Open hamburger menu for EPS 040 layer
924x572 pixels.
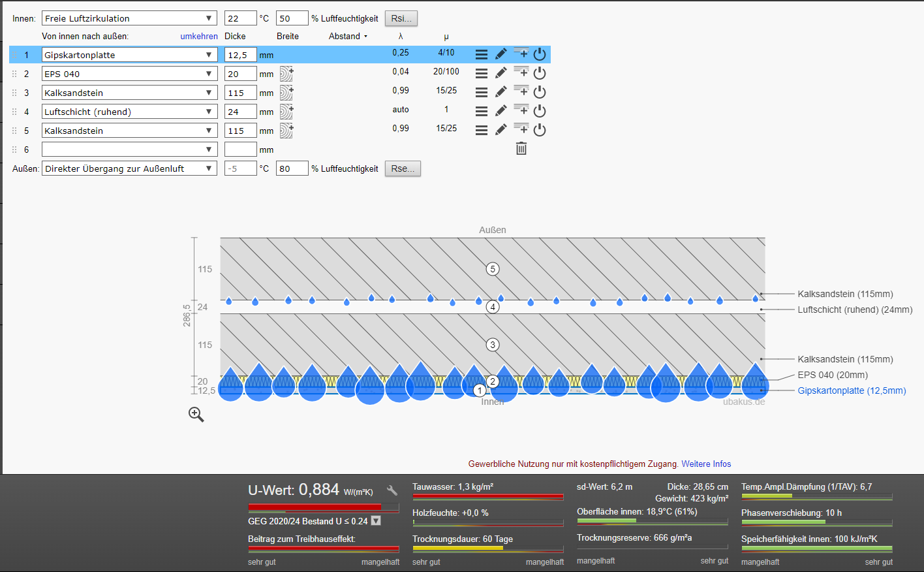click(x=482, y=74)
